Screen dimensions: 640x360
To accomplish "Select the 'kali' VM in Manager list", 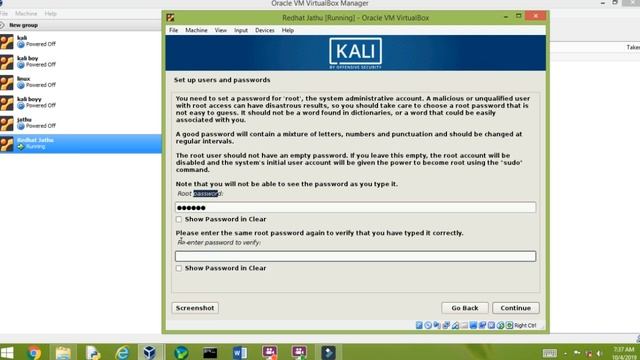I will pyautogui.click(x=81, y=41).
